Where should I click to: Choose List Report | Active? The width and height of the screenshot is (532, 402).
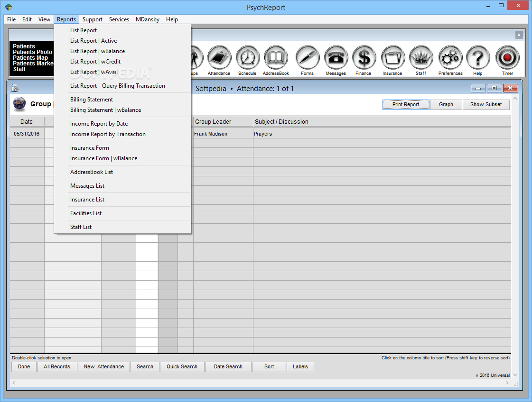coord(122,41)
